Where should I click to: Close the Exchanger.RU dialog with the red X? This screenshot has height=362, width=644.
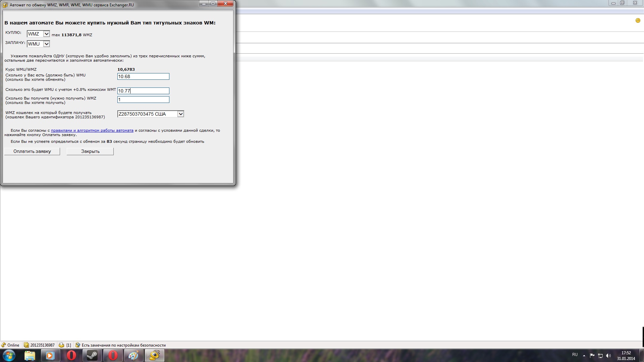pos(225,3)
